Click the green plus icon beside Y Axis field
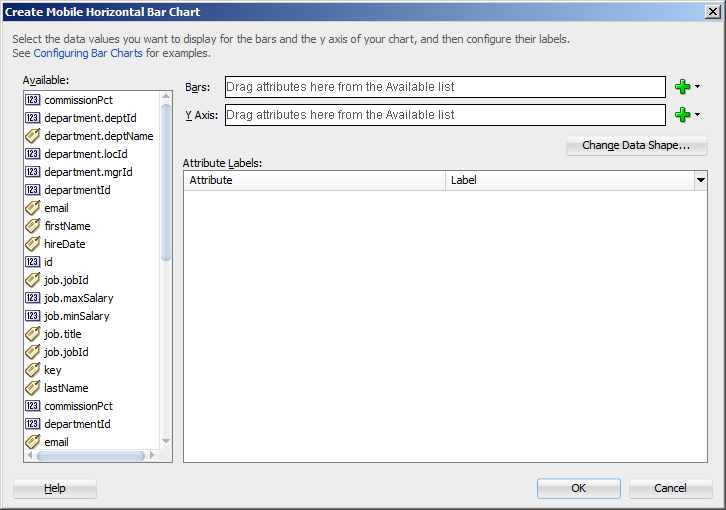Viewport: 726px width, 510px height. (682, 114)
